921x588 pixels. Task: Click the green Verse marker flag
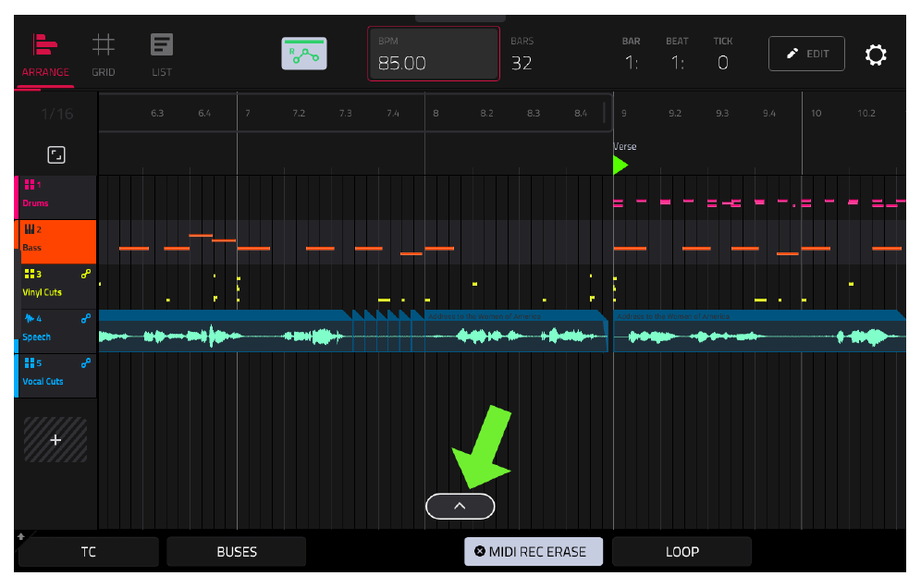(620, 165)
